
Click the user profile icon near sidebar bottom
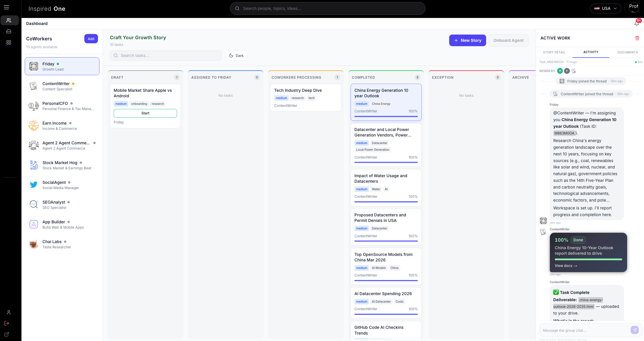point(8,312)
